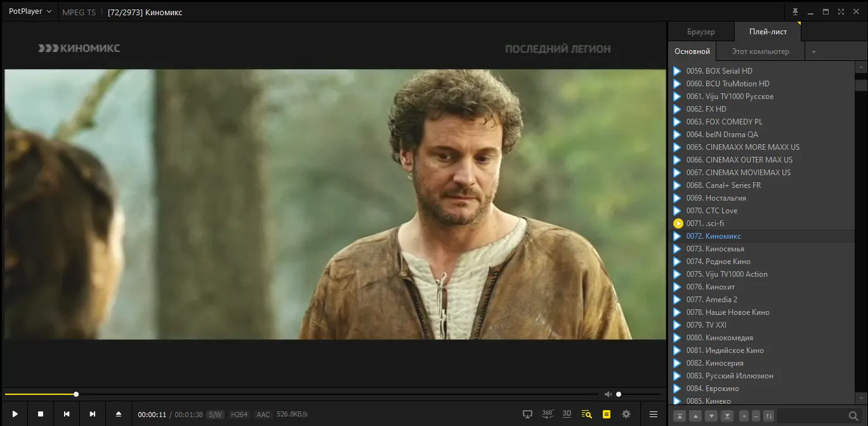Select the Основной playlist tab
The height and width of the screenshot is (426, 868).
[x=692, y=51]
